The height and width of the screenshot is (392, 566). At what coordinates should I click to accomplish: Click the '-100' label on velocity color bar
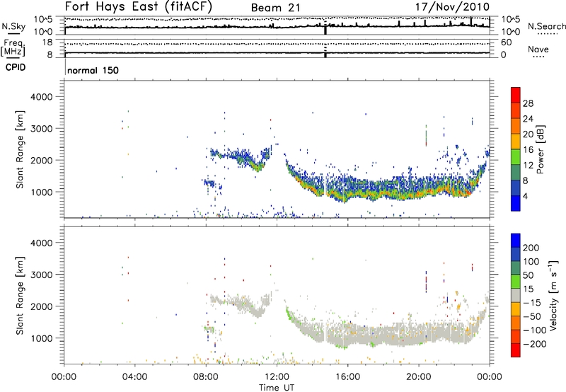point(534,330)
